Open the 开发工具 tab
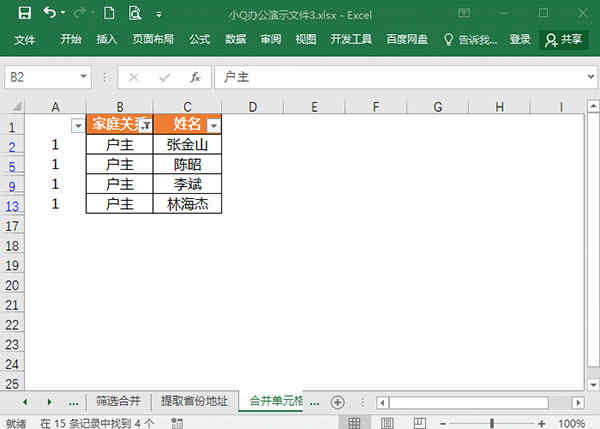 [x=351, y=39]
